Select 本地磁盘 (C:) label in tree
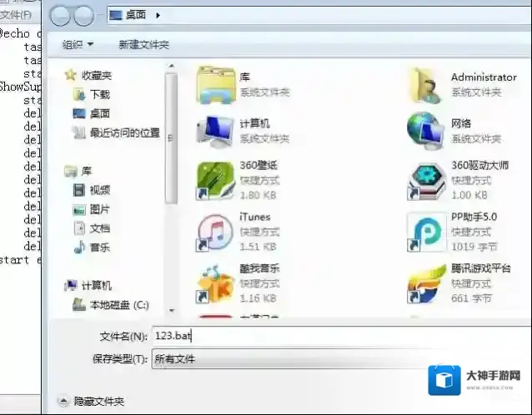 click(x=119, y=305)
